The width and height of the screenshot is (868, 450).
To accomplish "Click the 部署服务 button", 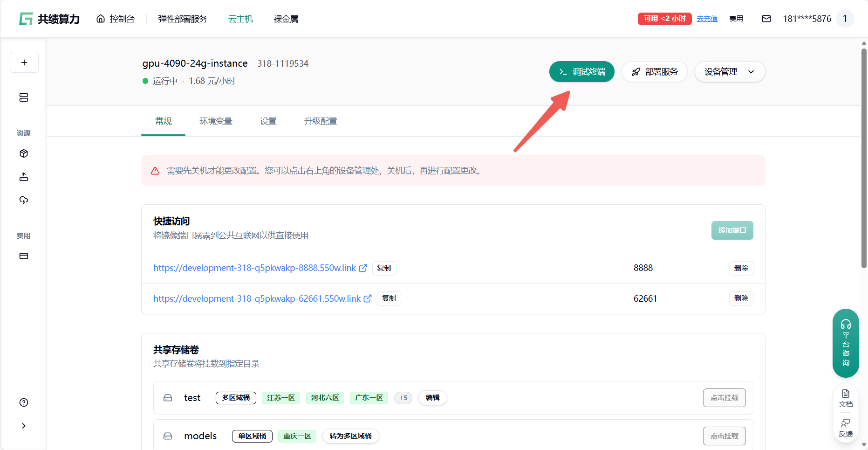I will pos(654,72).
